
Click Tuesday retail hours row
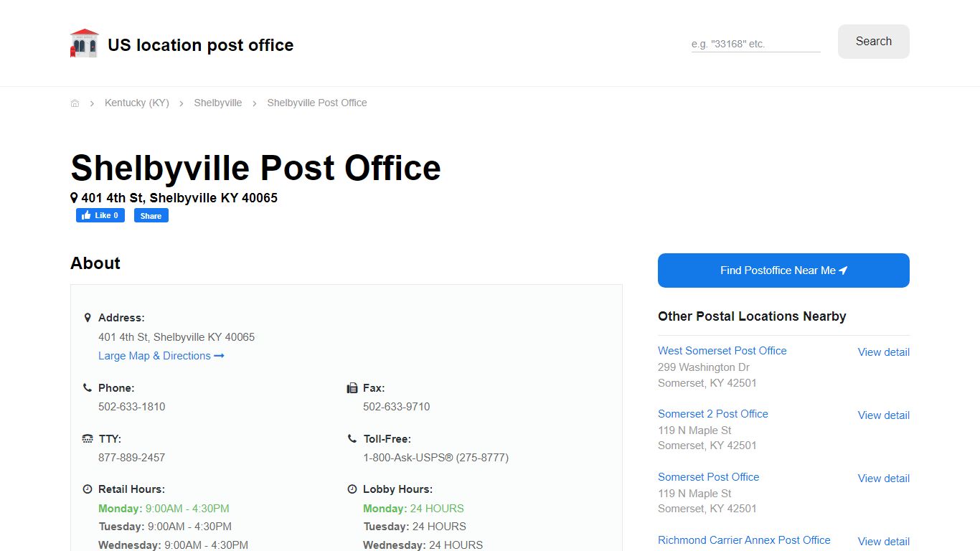point(165,527)
